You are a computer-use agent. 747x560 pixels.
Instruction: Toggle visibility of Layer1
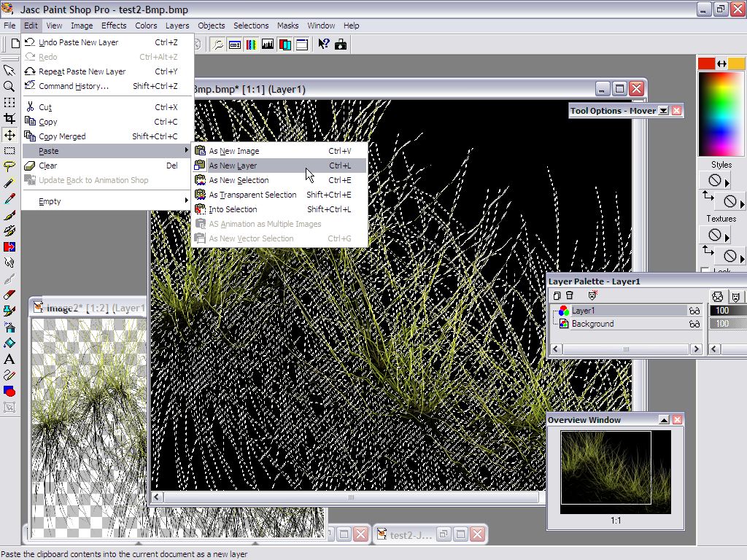pos(694,311)
